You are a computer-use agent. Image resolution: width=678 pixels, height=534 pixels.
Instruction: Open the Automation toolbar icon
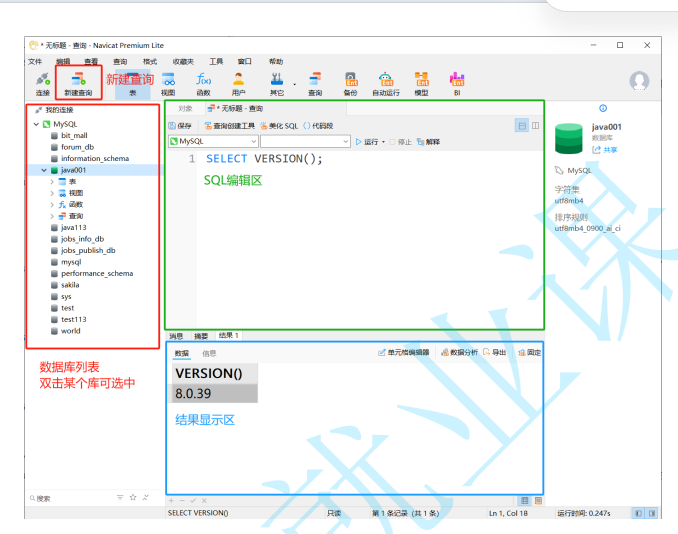[x=386, y=83]
